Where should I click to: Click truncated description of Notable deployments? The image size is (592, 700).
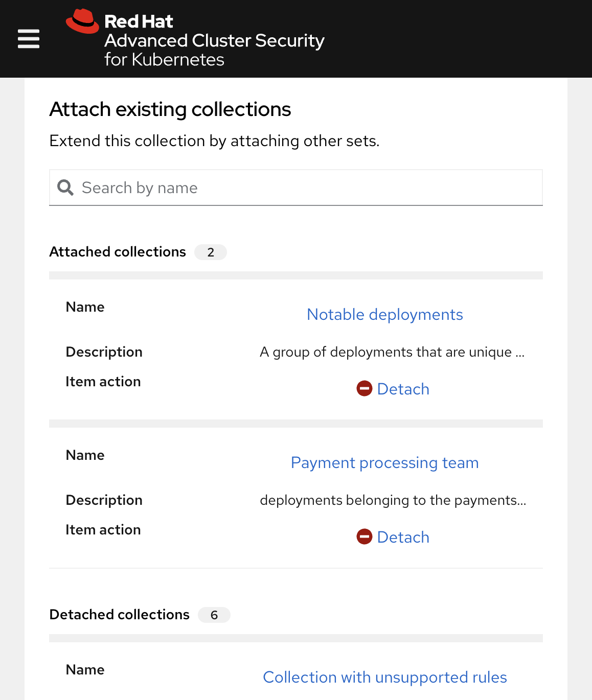(x=392, y=352)
